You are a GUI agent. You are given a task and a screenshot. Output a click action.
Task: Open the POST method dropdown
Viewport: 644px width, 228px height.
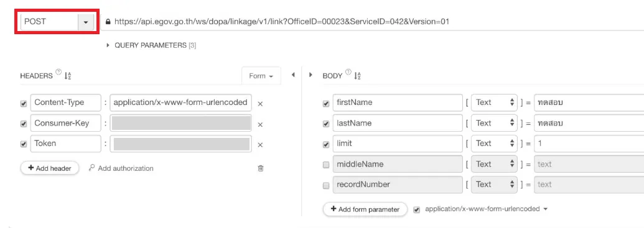click(86, 22)
